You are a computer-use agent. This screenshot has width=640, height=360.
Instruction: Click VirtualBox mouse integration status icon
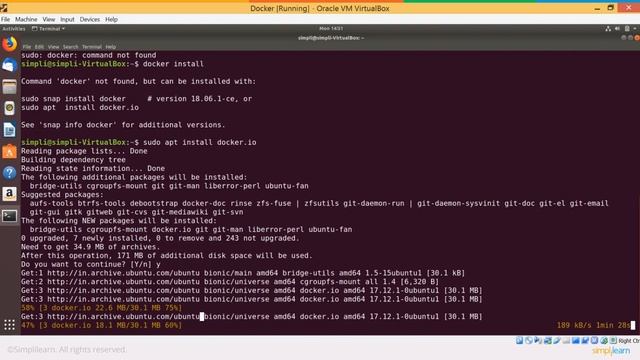pos(604,340)
